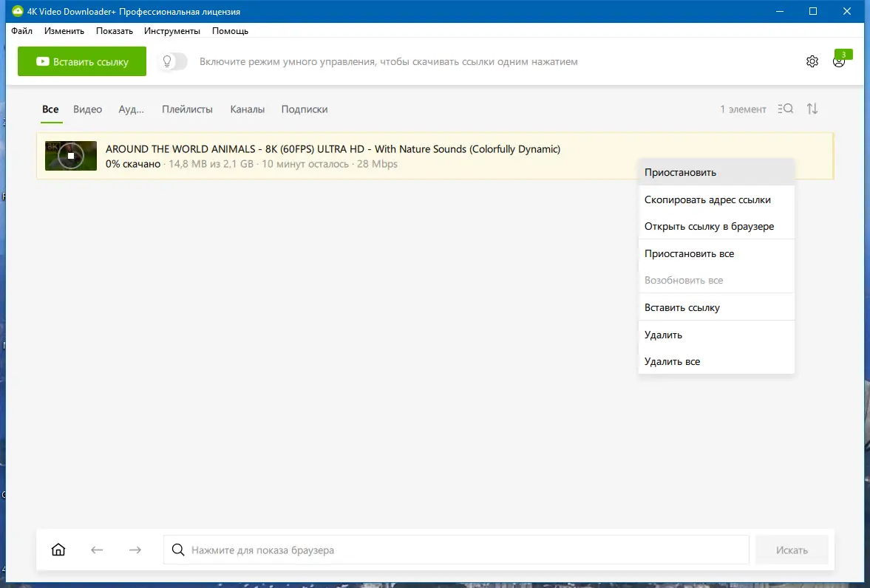870x588 pixels.
Task: Switch to the Видео tab
Action: 88,109
